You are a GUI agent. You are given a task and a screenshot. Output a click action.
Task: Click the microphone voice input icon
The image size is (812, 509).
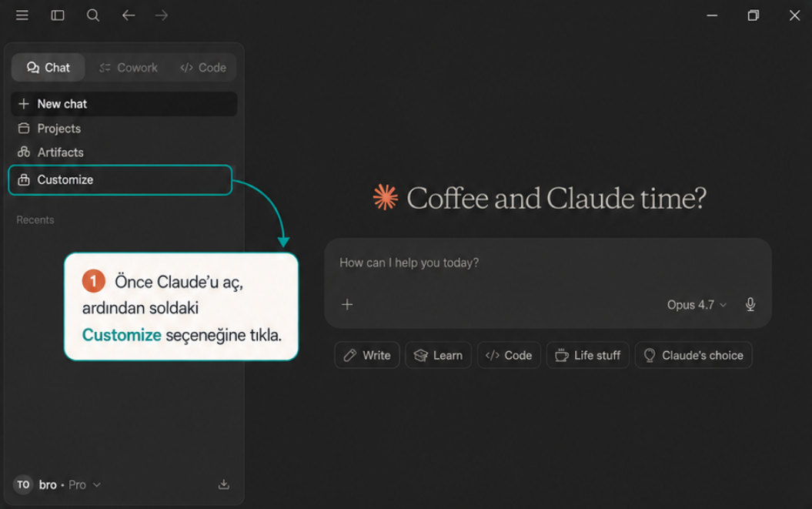[x=750, y=304]
